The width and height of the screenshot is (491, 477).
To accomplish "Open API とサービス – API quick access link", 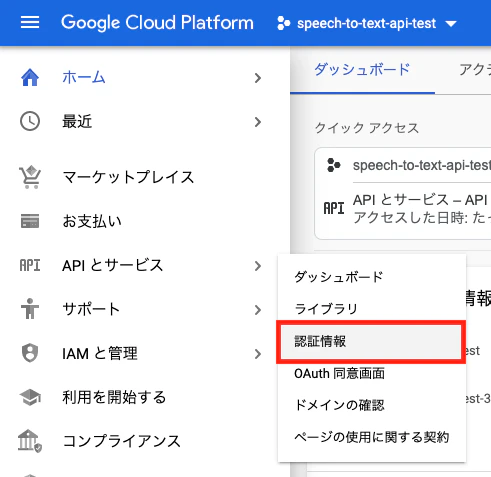I will click(420, 200).
